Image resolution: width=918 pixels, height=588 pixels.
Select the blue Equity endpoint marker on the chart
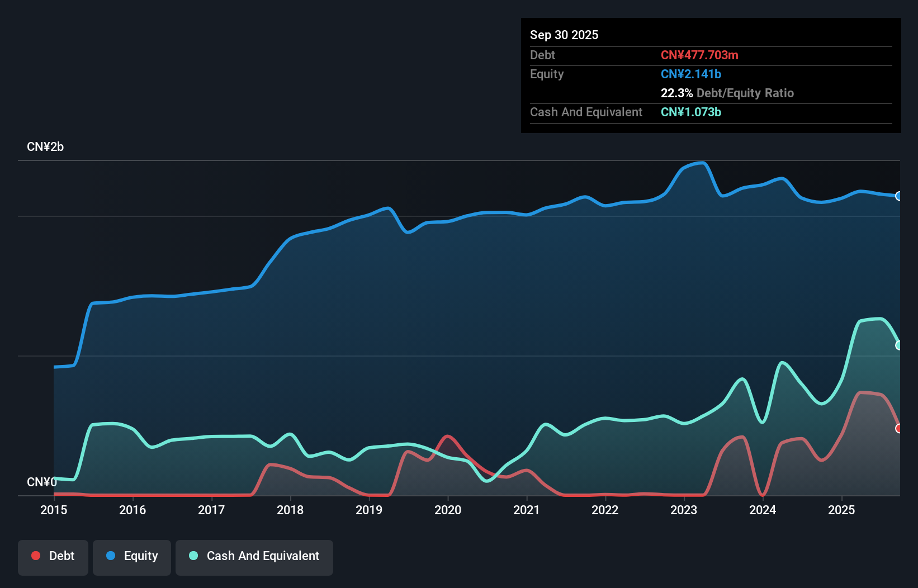point(899,196)
